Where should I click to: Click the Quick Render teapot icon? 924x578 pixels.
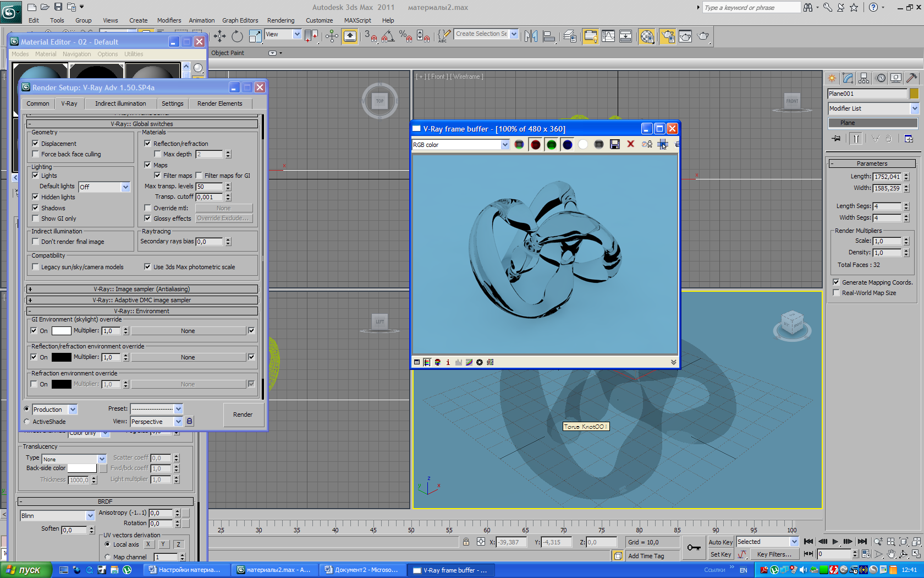point(703,36)
